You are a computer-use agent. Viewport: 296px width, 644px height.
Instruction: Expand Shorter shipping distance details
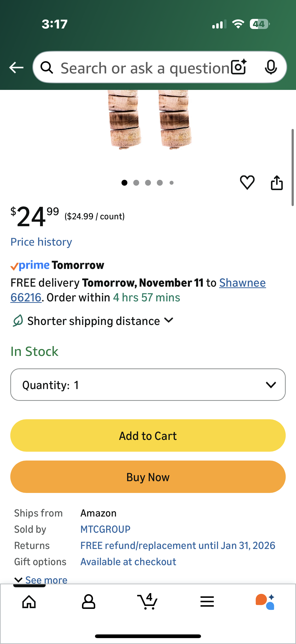pos(94,321)
